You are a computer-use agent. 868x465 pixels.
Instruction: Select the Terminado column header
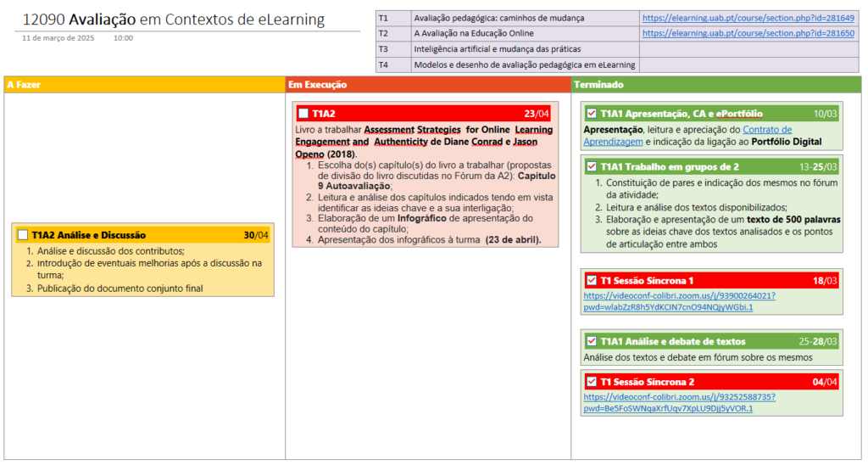click(x=598, y=85)
